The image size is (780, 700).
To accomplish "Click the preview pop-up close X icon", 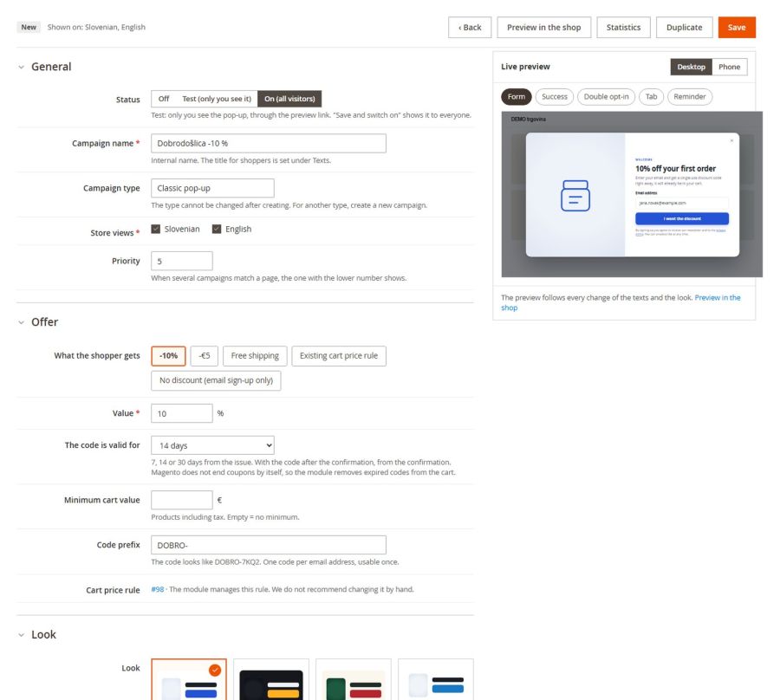I will [731, 140].
